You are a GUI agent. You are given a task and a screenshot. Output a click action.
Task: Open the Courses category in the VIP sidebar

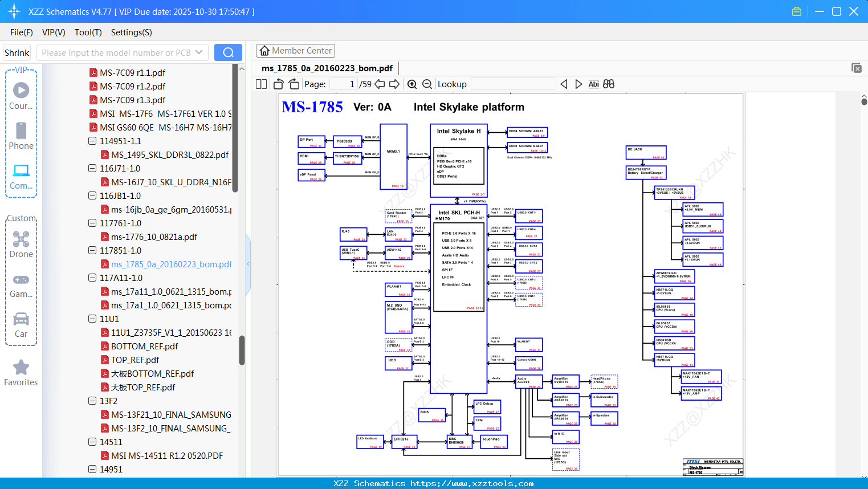point(21,96)
